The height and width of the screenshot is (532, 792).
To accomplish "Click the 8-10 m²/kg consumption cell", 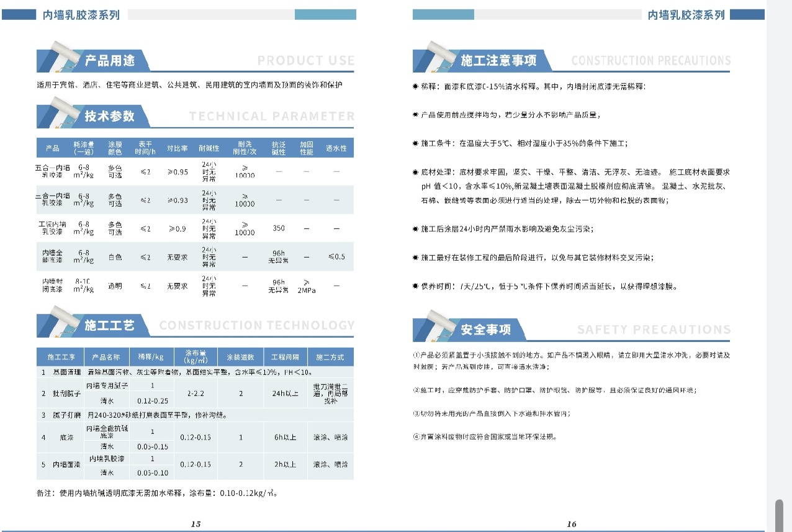I will pos(83,285).
